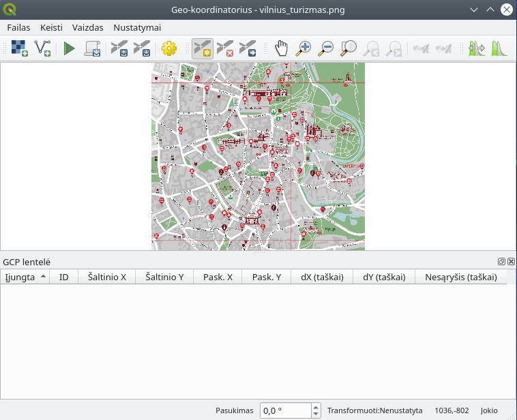Click the QGIS logo in title bar

point(10,10)
